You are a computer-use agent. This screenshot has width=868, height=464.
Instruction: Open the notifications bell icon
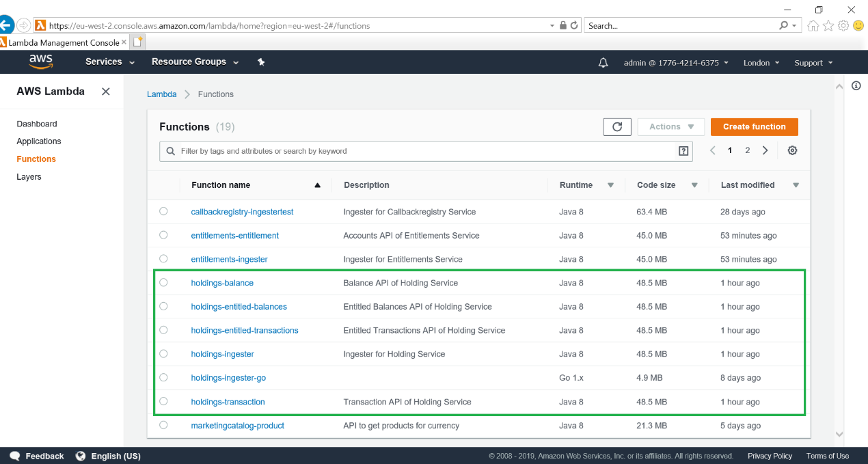click(x=603, y=63)
